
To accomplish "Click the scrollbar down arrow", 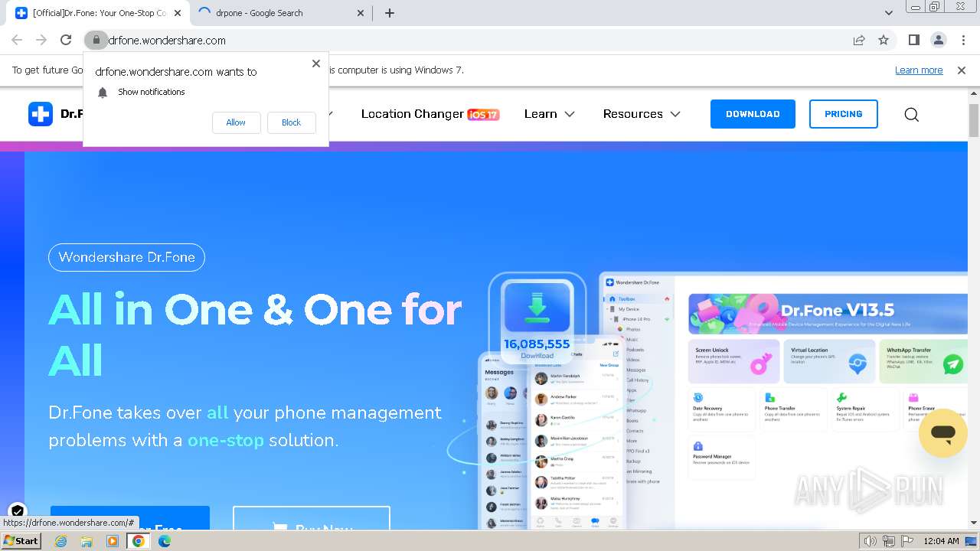I will (x=974, y=523).
